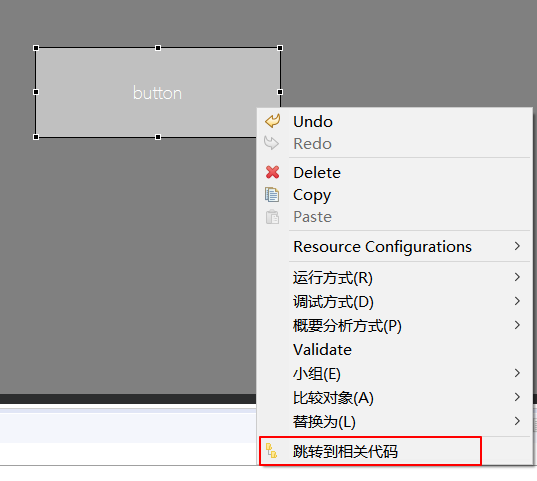Image resolution: width=537 pixels, height=481 pixels.
Task: Open the 小组(E) submenu
Action: (394, 373)
